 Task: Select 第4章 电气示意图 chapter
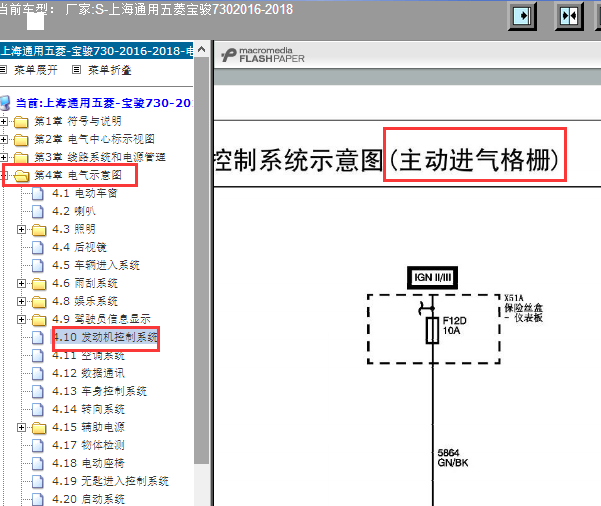click(78, 175)
